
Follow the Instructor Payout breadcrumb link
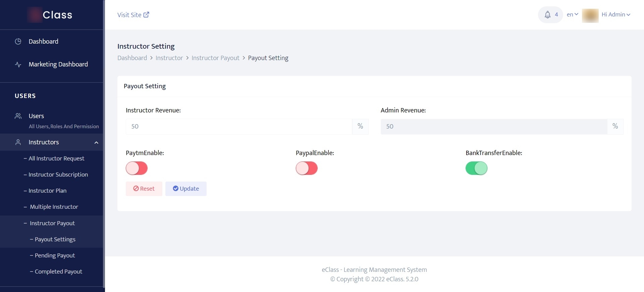pyautogui.click(x=215, y=58)
